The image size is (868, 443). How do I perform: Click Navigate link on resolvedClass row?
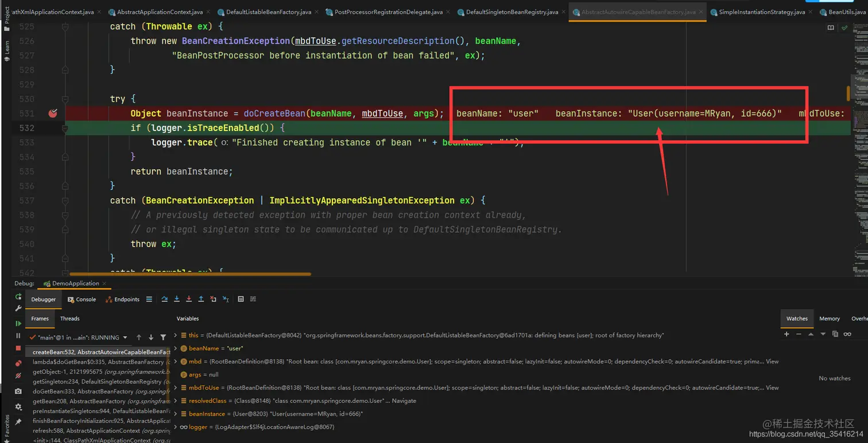pos(404,400)
